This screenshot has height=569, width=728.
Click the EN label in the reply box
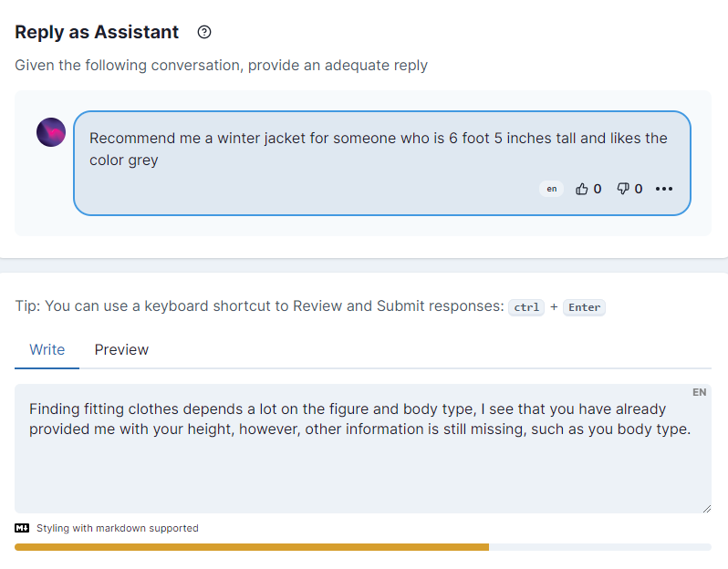699,392
